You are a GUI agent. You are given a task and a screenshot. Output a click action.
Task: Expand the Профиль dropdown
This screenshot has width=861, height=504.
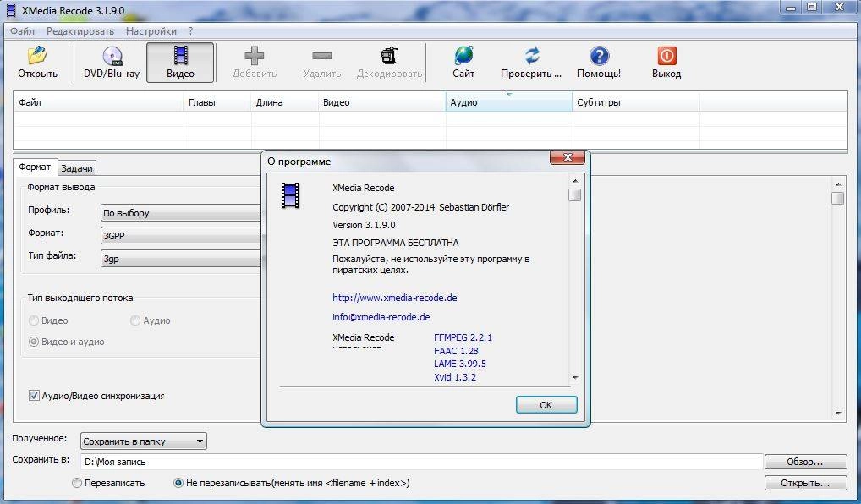pyautogui.click(x=181, y=213)
